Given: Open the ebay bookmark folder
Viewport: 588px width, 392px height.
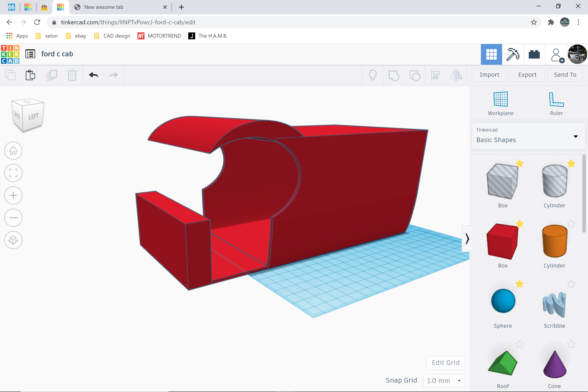Looking at the screenshot, I should [76, 36].
